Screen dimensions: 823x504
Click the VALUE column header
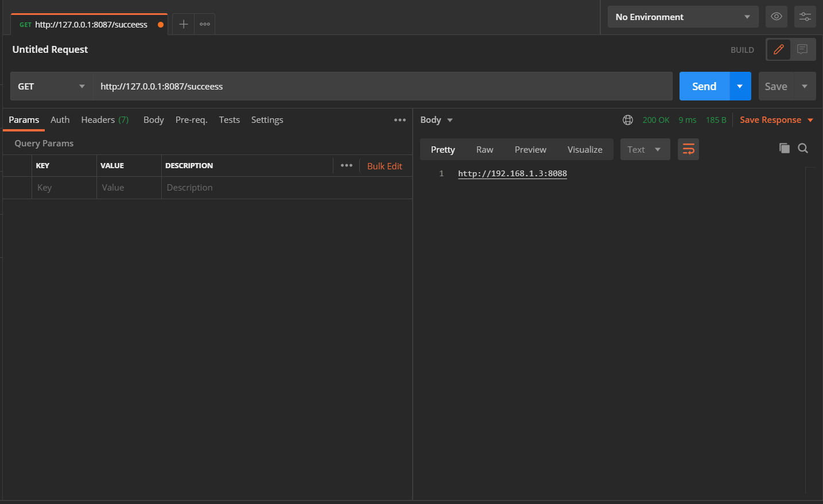tap(112, 165)
